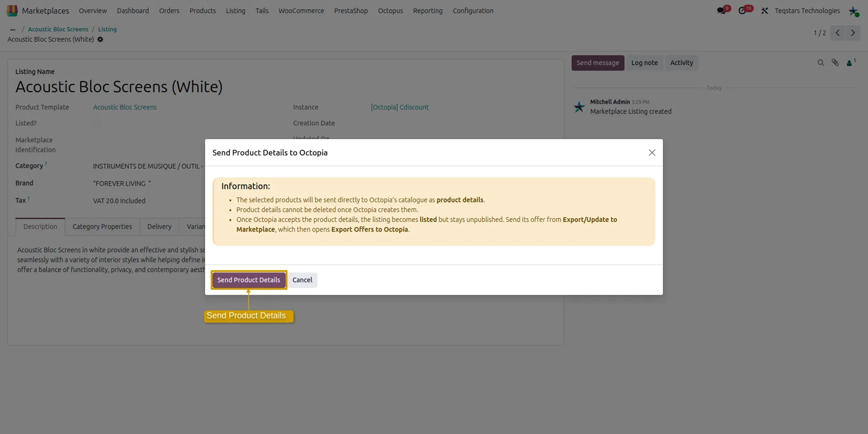
Task: Open the debug tools wrench icon
Action: [x=764, y=11]
